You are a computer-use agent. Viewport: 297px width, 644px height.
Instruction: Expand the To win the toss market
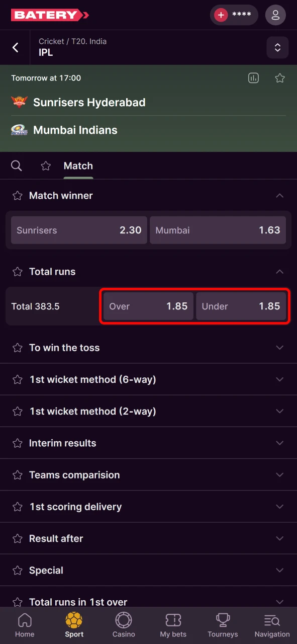click(279, 347)
